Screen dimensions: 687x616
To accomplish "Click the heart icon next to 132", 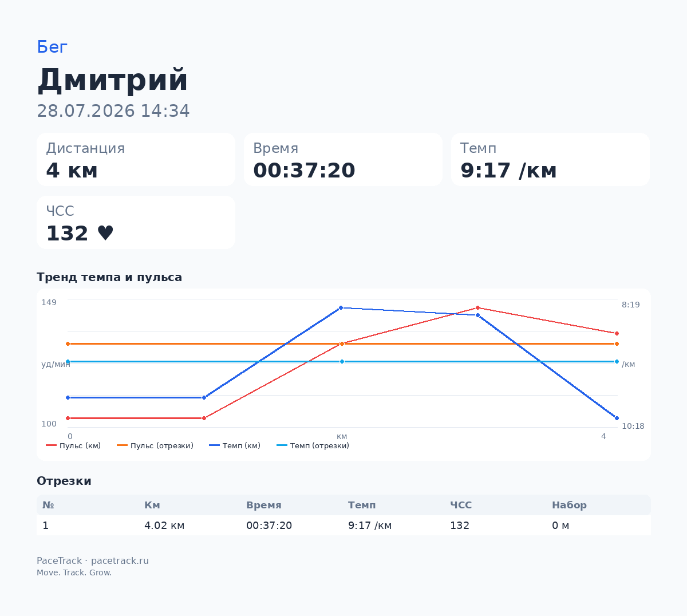I will (105, 233).
